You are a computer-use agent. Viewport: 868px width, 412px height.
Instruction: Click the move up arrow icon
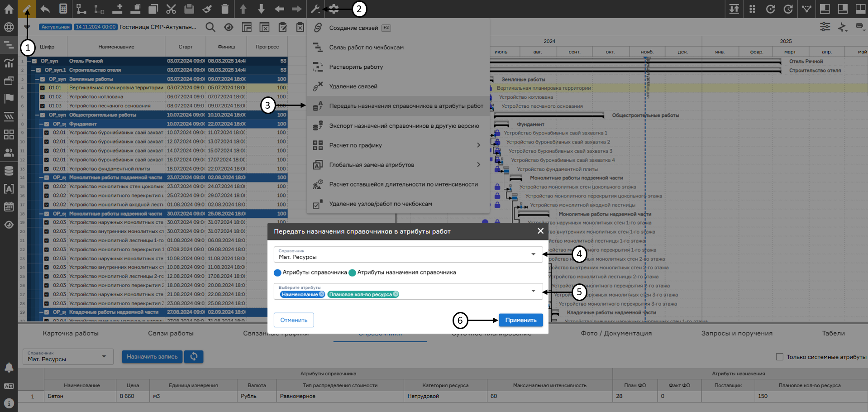pyautogui.click(x=243, y=9)
